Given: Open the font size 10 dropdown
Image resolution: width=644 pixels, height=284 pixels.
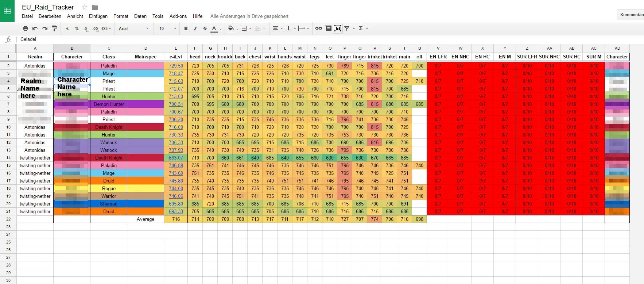Looking at the screenshot, I should coord(167,28).
